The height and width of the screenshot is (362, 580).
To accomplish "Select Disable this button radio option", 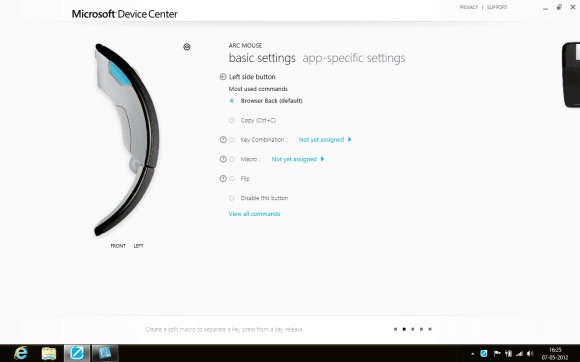I will pos(232,198).
